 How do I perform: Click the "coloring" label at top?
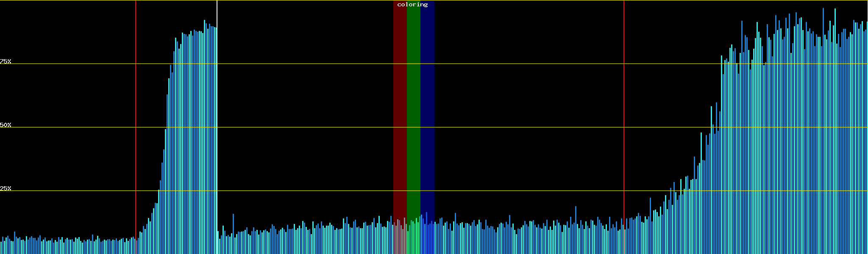412,5
